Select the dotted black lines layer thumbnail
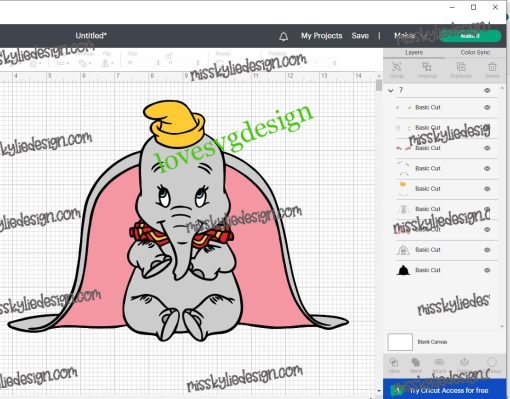Image resolution: width=510 pixels, height=399 pixels. (403, 168)
